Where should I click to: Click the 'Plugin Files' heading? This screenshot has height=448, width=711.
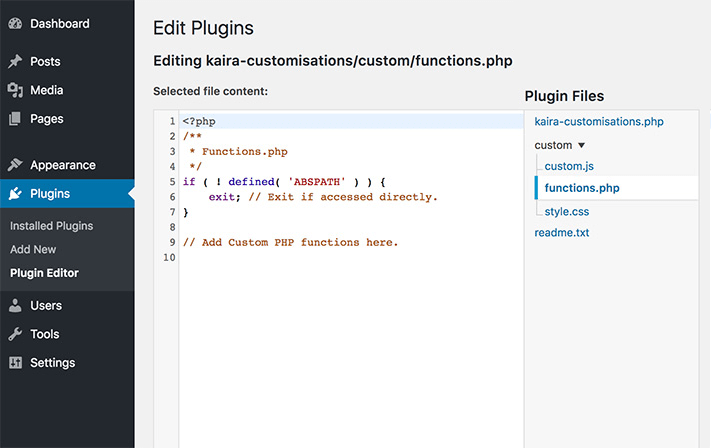tap(564, 96)
